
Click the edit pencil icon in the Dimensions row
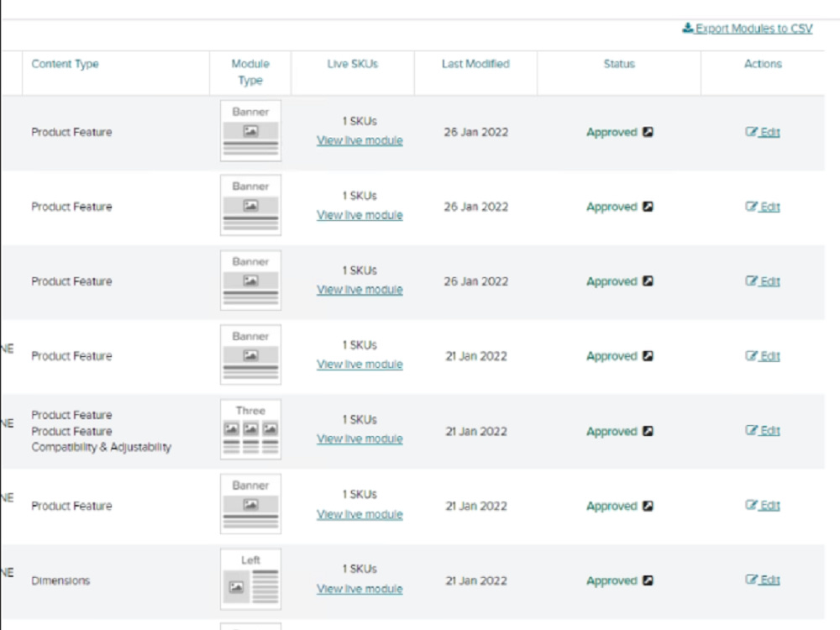coord(751,579)
